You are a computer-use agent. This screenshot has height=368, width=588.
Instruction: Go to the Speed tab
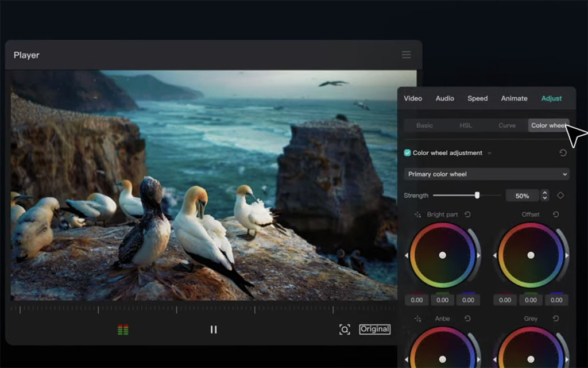pyautogui.click(x=477, y=98)
